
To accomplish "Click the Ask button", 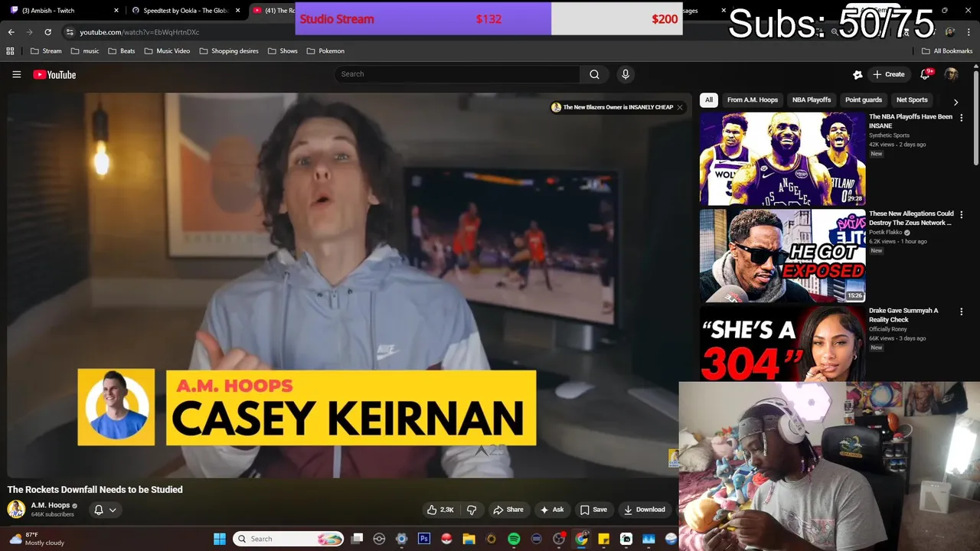I will point(552,510).
